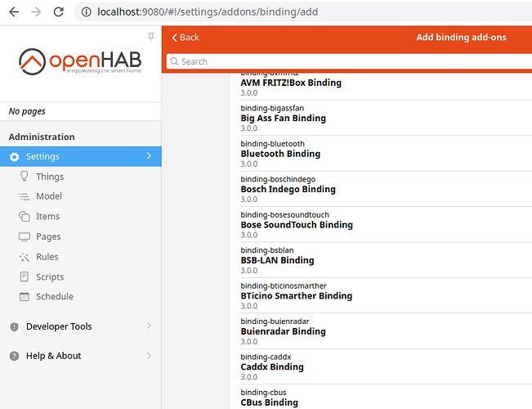Open Help & About section
This screenshot has height=409, width=532.
pyautogui.click(x=81, y=356)
